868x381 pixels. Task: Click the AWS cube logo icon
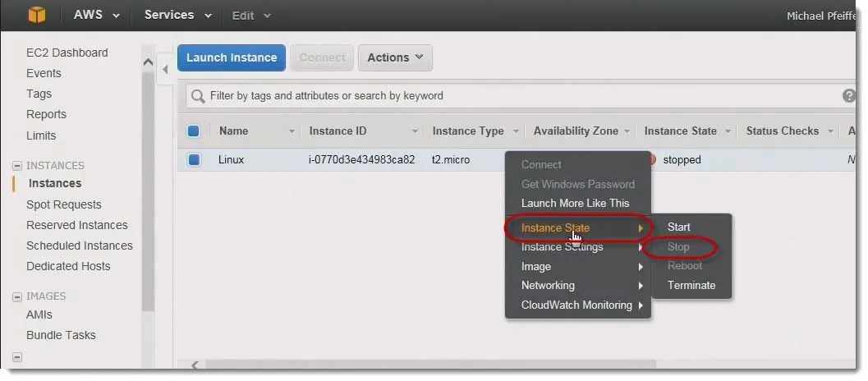pos(37,15)
